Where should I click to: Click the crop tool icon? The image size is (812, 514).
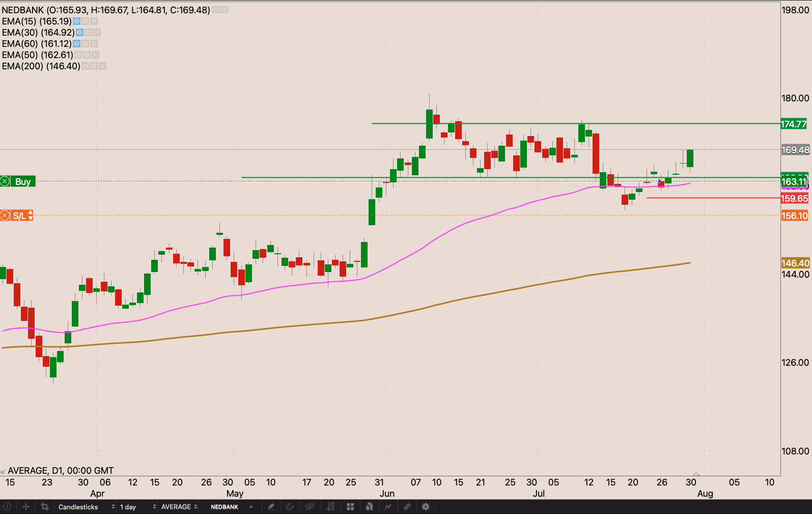coord(45,507)
